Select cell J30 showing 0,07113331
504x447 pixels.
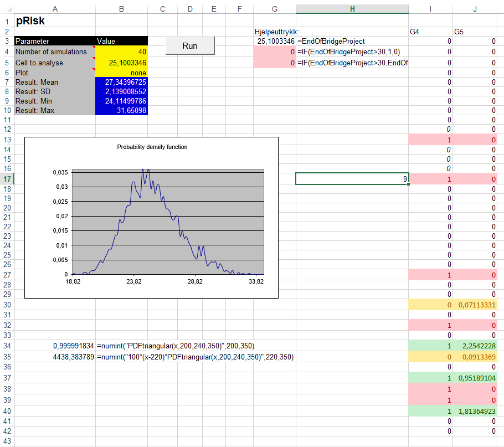coord(475,305)
